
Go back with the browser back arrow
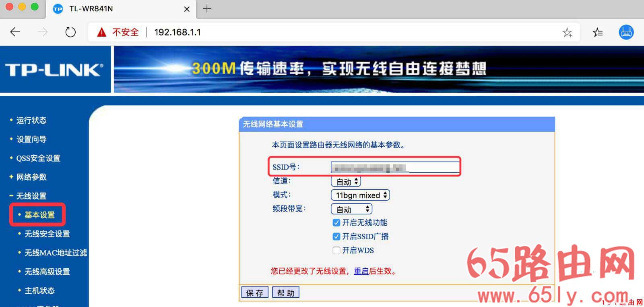tap(15, 32)
